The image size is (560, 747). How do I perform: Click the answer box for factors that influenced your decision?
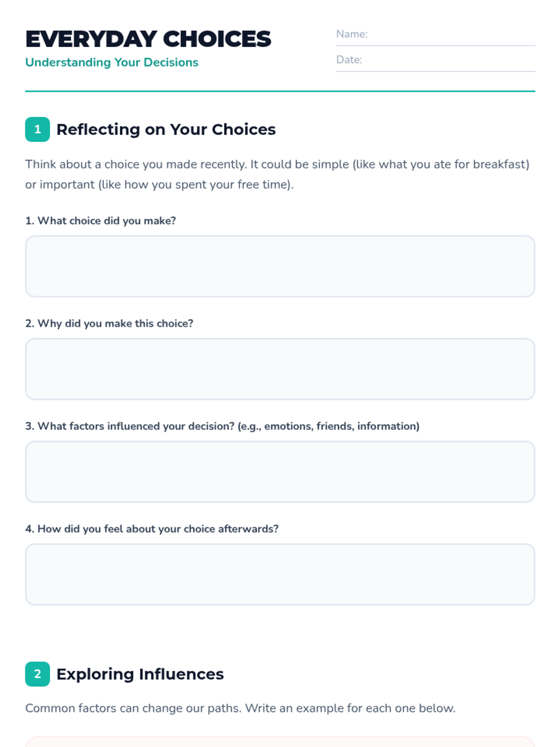[x=280, y=472]
